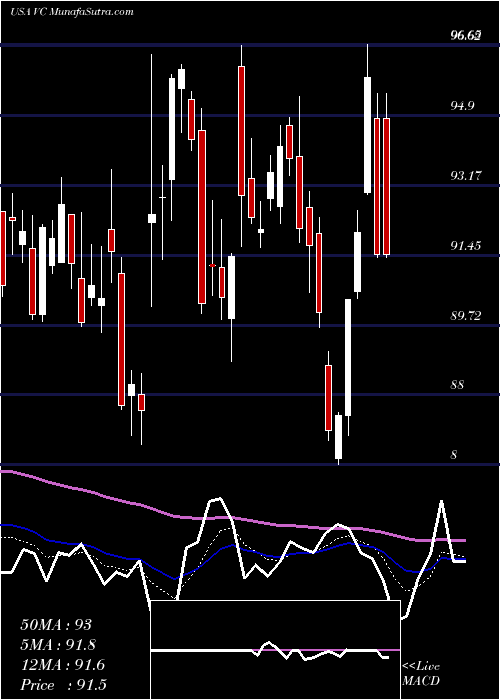Click the '12MA : 91.6' readout
Image resolution: width=500 pixels, height=700 pixels.
tap(63, 665)
